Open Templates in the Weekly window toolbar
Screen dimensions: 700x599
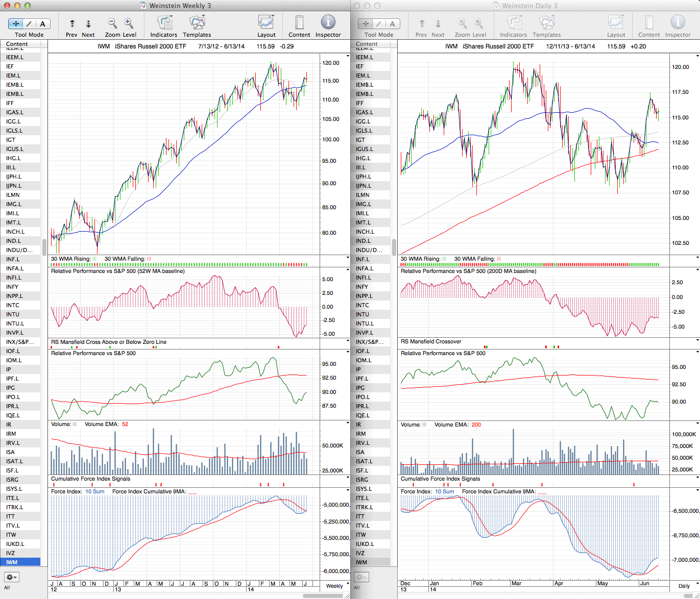[197, 23]
